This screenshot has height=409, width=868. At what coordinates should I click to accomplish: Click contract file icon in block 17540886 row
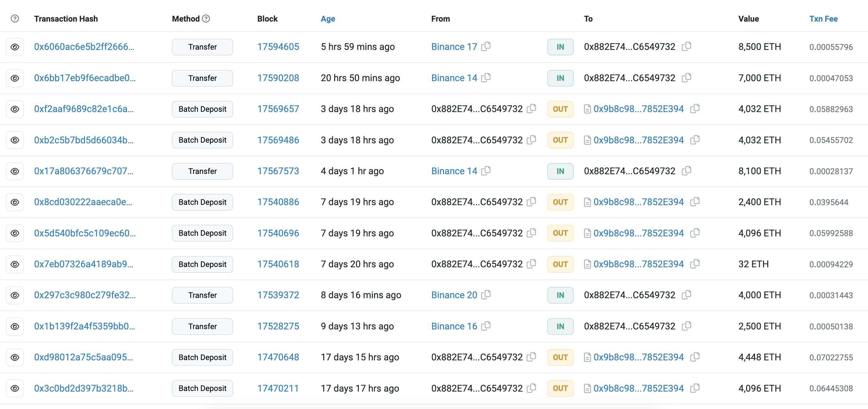587,202
